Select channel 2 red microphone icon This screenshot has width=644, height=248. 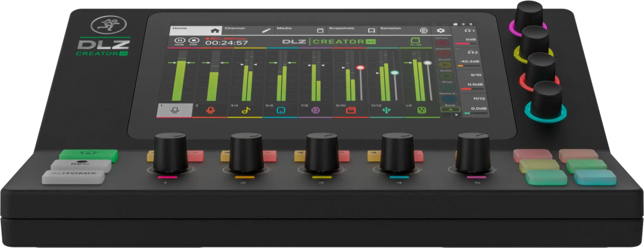tap(210, 110)
